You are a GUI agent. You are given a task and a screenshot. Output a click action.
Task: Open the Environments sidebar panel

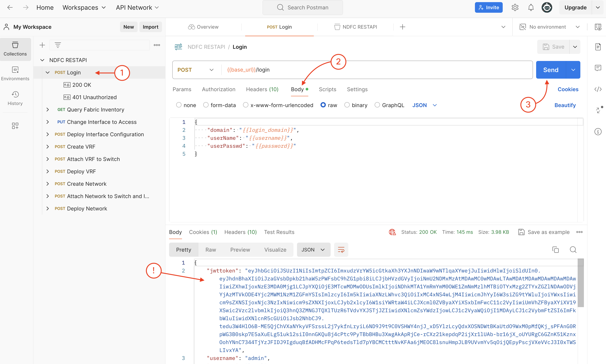point(15,74)
